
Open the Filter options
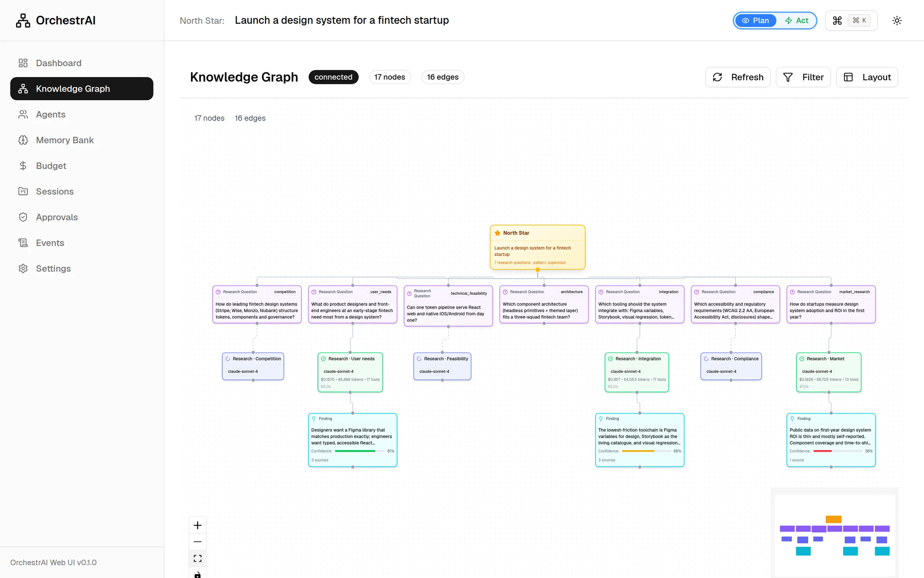click(x=803, y=77)
